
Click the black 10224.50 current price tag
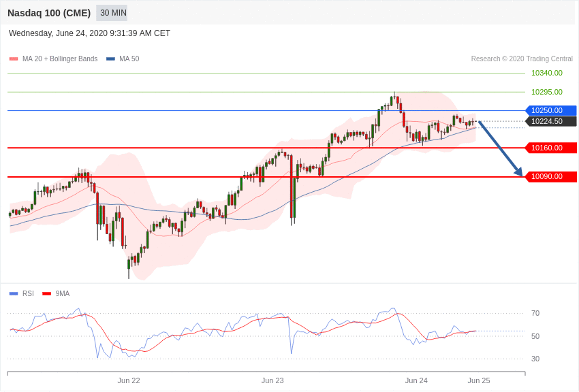(550, 121)
